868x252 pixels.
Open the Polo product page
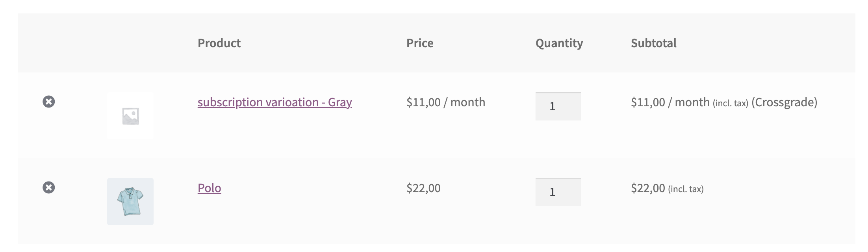point(209,188)
